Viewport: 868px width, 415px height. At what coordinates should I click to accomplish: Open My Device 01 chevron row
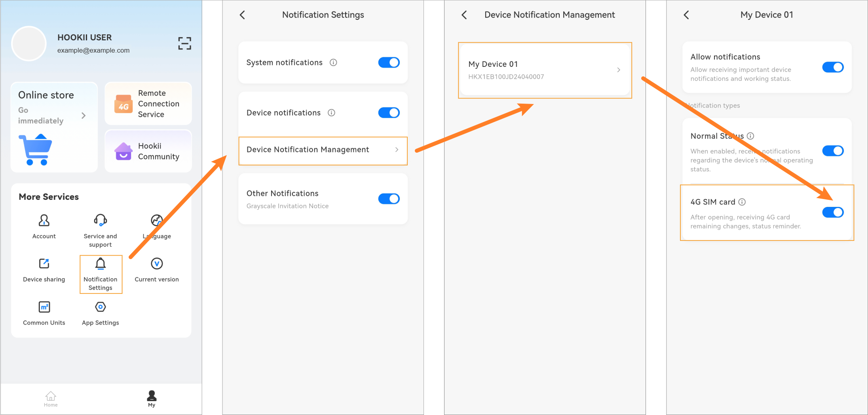click(x=545, y=70)
